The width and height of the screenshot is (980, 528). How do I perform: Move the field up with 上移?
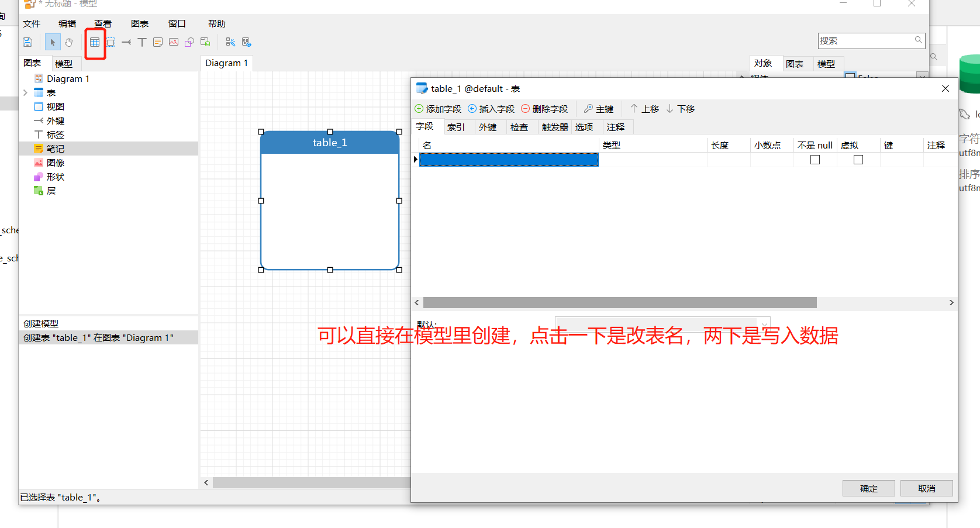point(644,109)
